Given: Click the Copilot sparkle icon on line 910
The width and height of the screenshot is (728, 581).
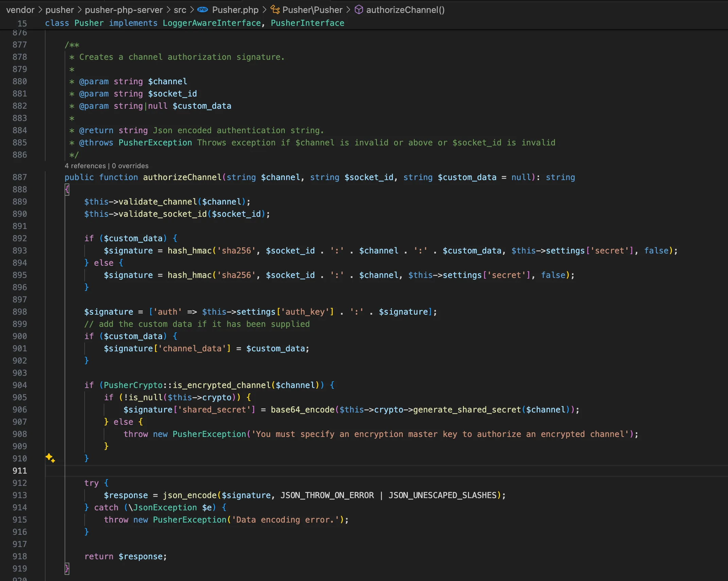Looking at the screenshot, I should 51,459.
